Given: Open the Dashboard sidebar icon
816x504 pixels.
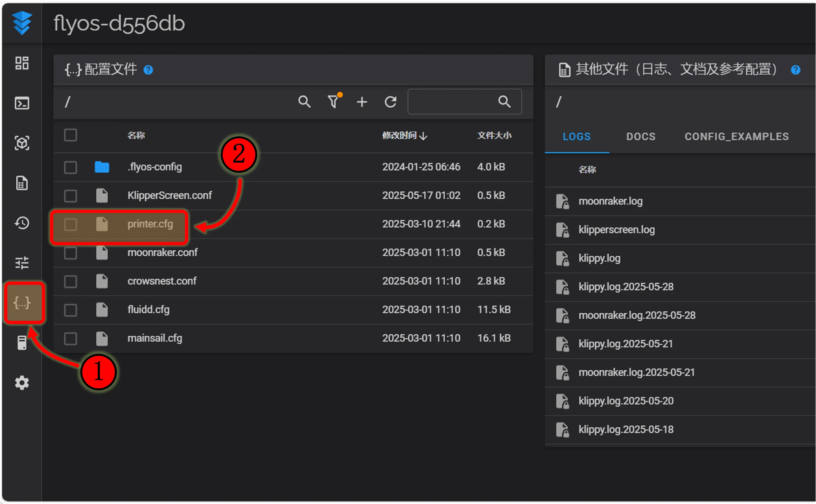Looking at the screenshot, I should [22, 63].
